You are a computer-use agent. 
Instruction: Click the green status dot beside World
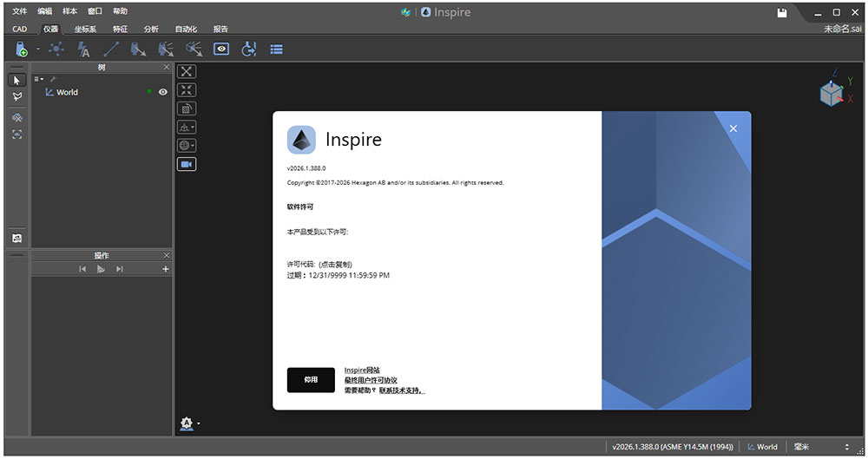click(x=149, y=91)
